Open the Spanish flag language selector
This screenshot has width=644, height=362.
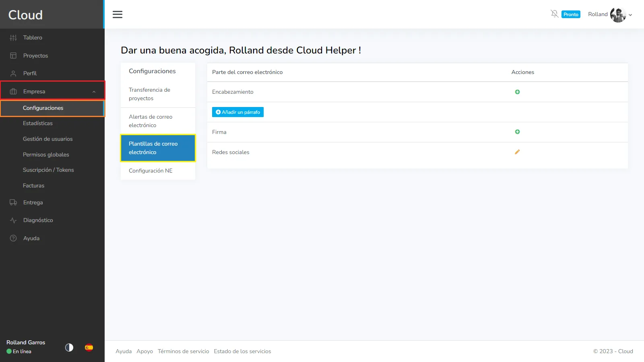point(89,348)
